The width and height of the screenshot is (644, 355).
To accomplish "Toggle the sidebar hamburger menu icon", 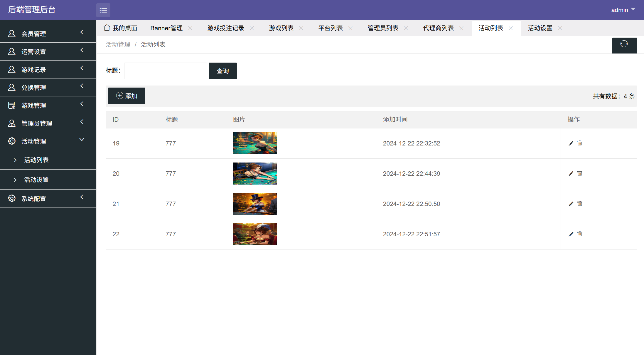I will tap(103, 10).
